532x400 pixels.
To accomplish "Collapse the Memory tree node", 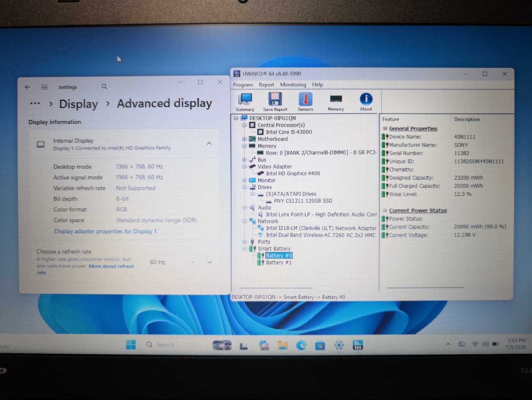I will (x=244, y=146).
